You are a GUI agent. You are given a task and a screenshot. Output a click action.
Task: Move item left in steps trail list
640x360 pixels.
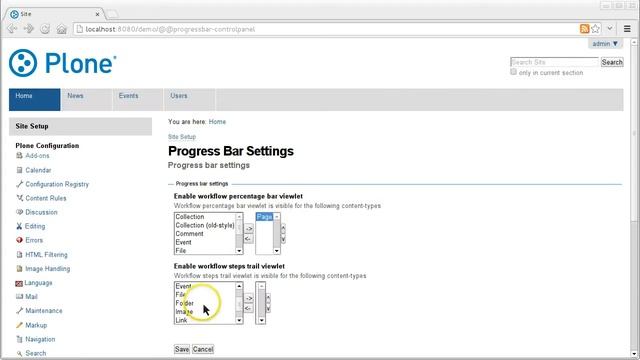248,308
